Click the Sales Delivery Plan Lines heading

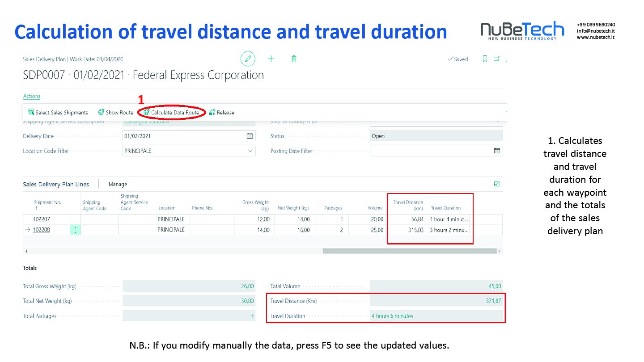click(56, 184)
